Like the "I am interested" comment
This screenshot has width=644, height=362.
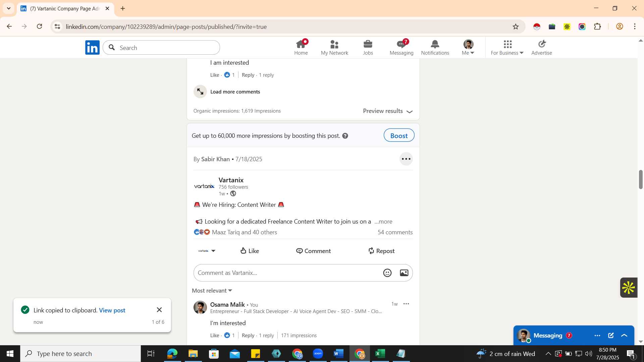pyautogui.click(x=215, y=75)
